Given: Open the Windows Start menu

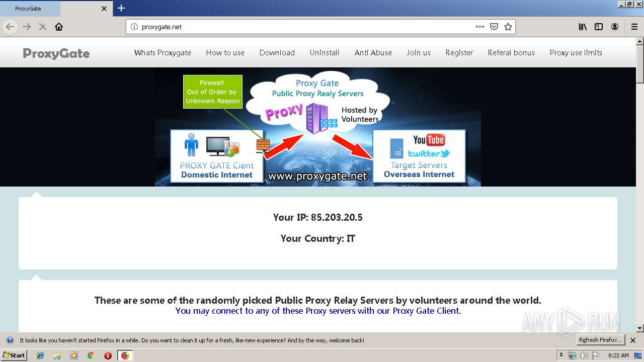Looking at the screenshot, I should pos(14,355).
